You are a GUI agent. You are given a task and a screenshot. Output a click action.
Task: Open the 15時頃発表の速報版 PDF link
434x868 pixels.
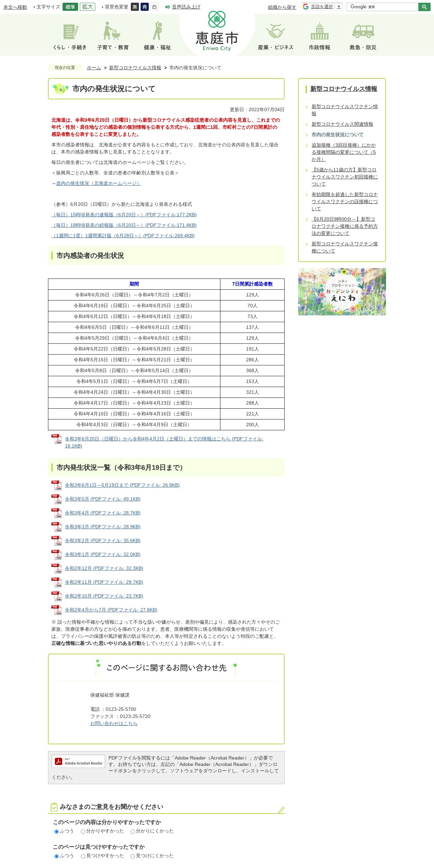pyautogui.click(x=124, y=215)
